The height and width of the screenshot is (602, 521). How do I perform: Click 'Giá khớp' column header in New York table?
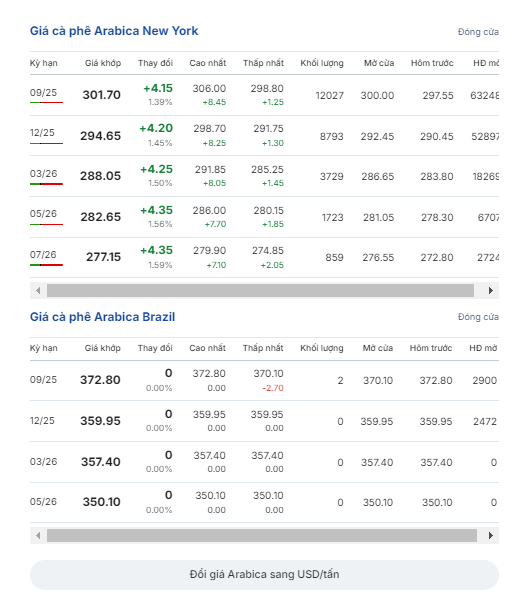coord(103,63)
